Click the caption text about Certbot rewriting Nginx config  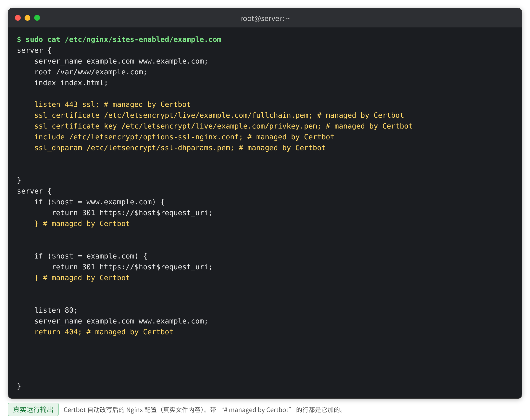(x=204, y=410)
